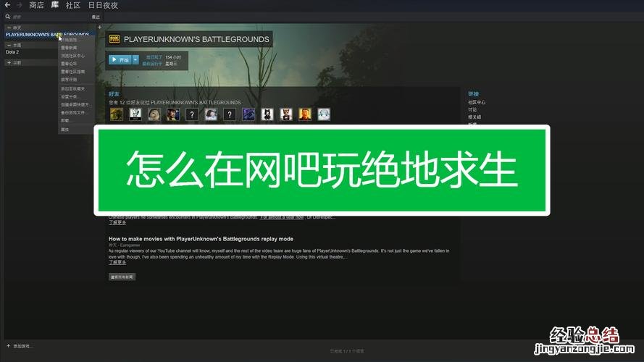The height and width of the screenshot is (362, 644).
Task: Click the library search magnifier icon
Action: (x=7, y=17)
